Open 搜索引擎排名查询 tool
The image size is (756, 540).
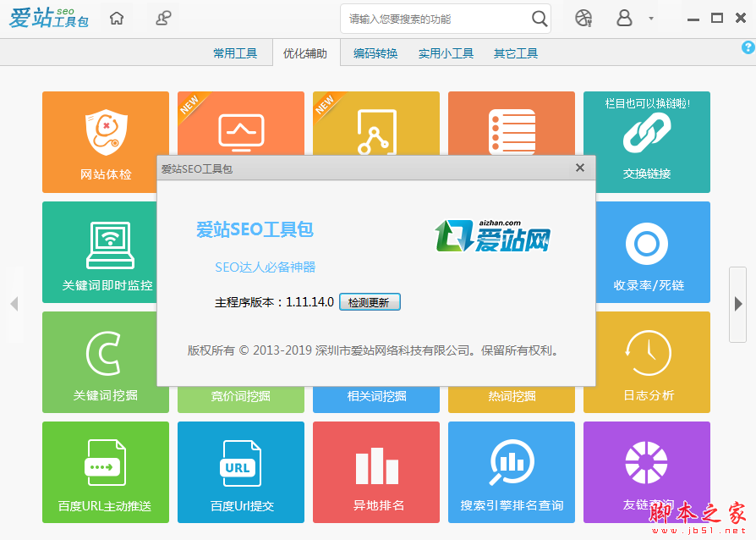[512, 472]
